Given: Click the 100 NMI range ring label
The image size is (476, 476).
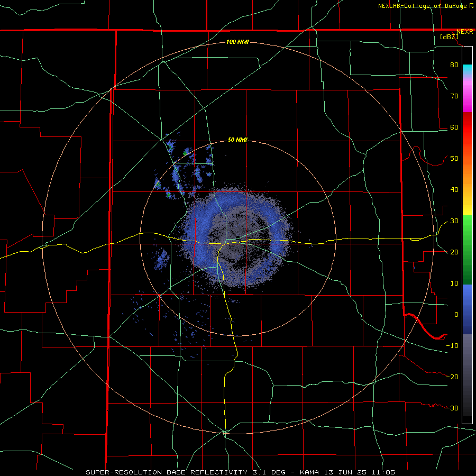Looking at the screenshot, I should (237, 42).
